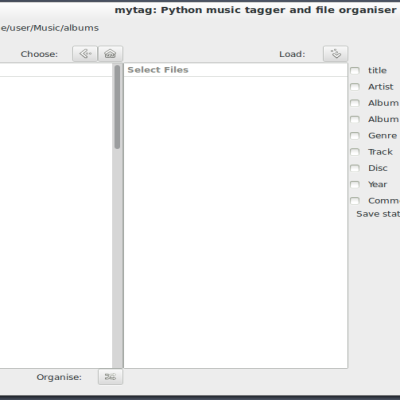Enable the Genre checkbox
This screenshot has width=400, height=400.
pos(355,136)
